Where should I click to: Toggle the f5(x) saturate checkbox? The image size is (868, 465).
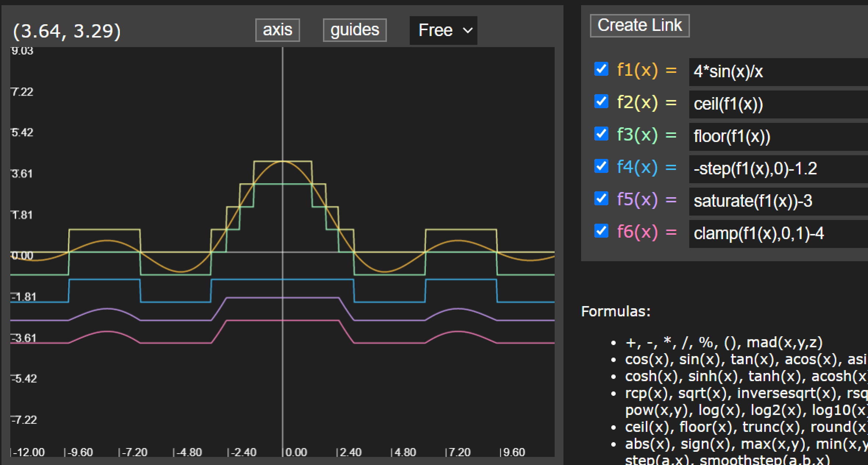tap(601, 198)
